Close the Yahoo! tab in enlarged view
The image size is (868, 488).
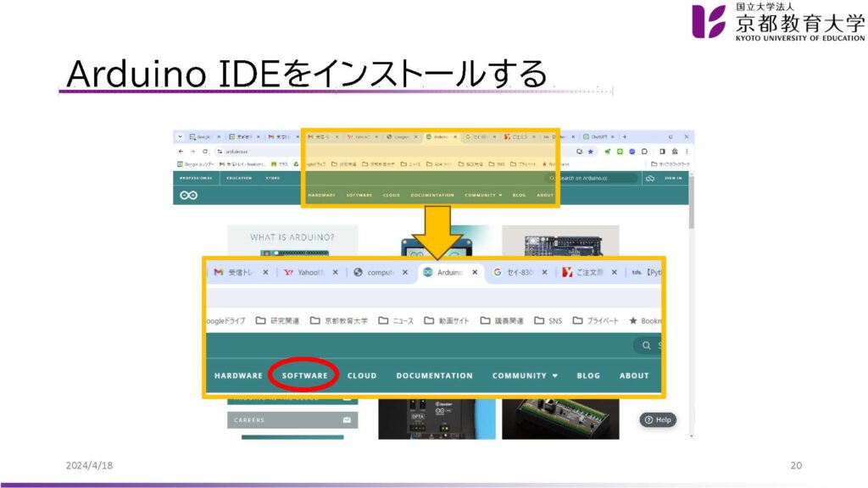pos(336,272)
